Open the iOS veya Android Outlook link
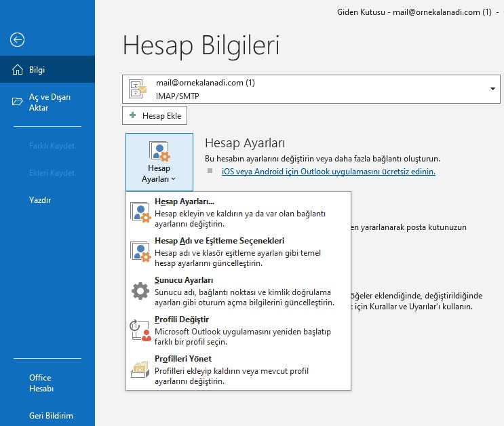Viewport: 504px width, 426px height. pos(328,172)
